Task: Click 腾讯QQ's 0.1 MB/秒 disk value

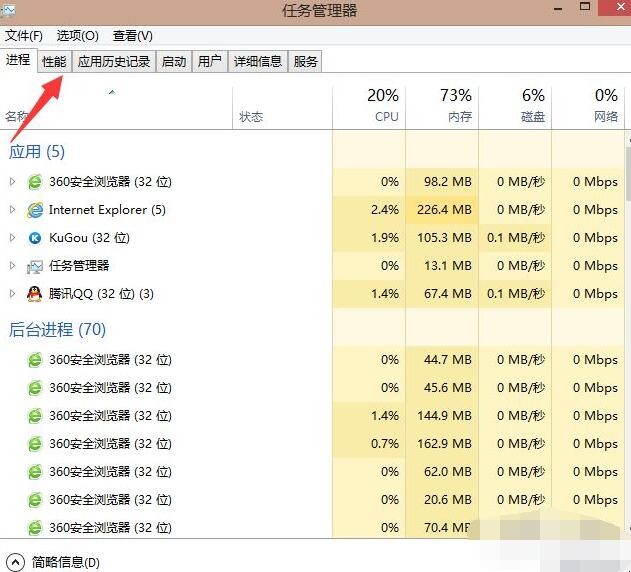Action: click(x=516, y=294)
